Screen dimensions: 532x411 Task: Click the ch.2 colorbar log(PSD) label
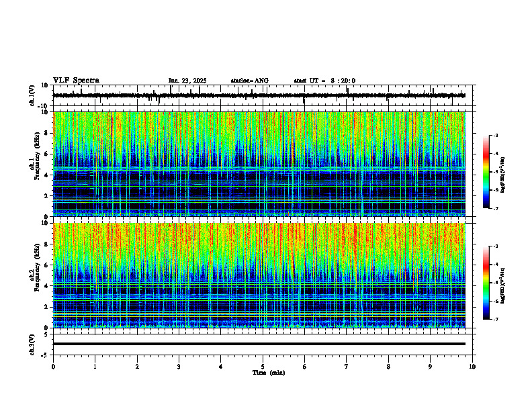(502, 285)
